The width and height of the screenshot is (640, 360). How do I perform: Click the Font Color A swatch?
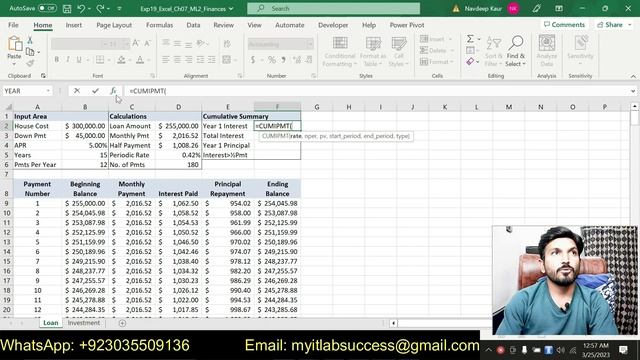[140, 60]
